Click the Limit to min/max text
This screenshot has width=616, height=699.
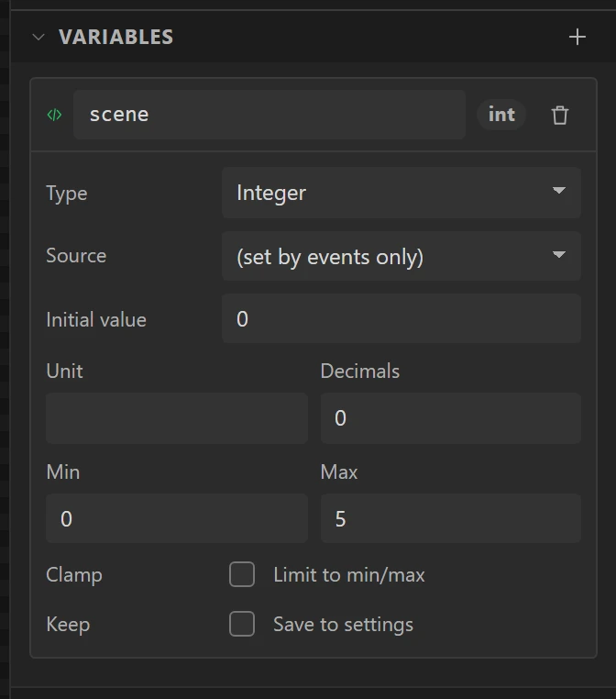click(349, 574)
